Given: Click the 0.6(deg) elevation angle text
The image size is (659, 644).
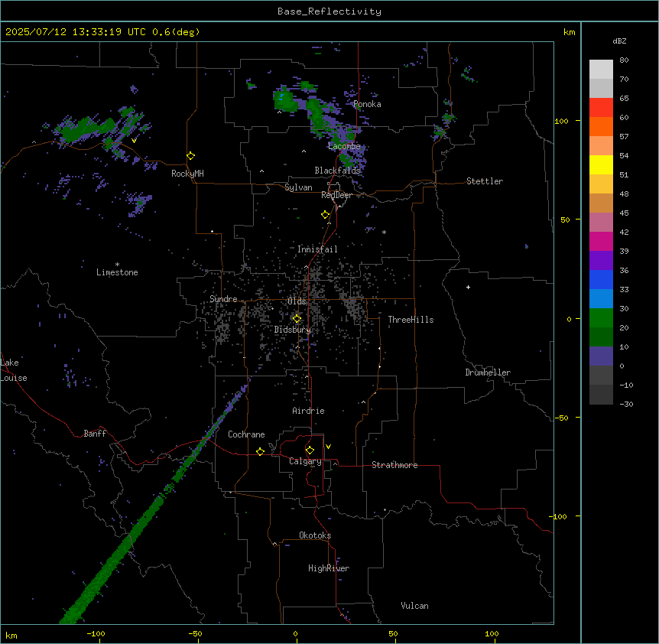Looking at the screenshot, I should coord(176,32).
